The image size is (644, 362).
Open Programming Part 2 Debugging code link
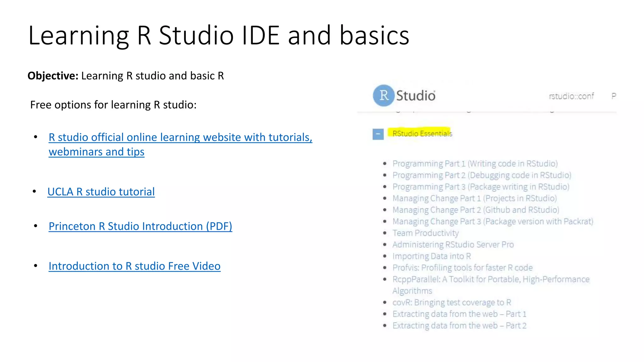481,175
